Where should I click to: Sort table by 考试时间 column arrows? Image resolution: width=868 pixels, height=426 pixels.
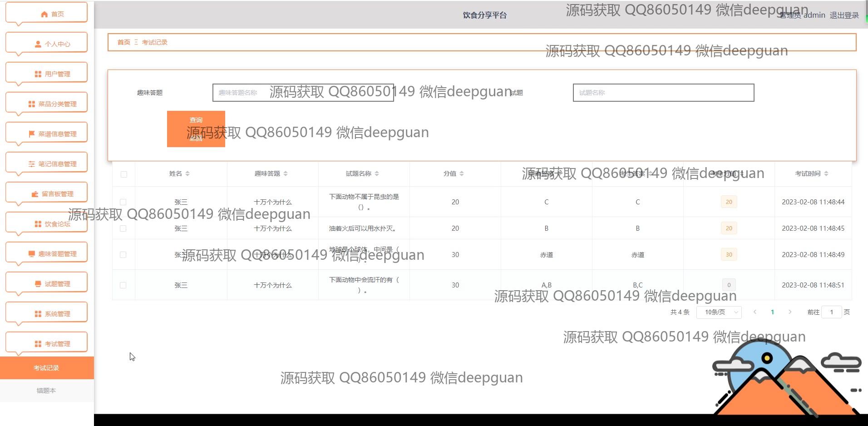[826, 173]
